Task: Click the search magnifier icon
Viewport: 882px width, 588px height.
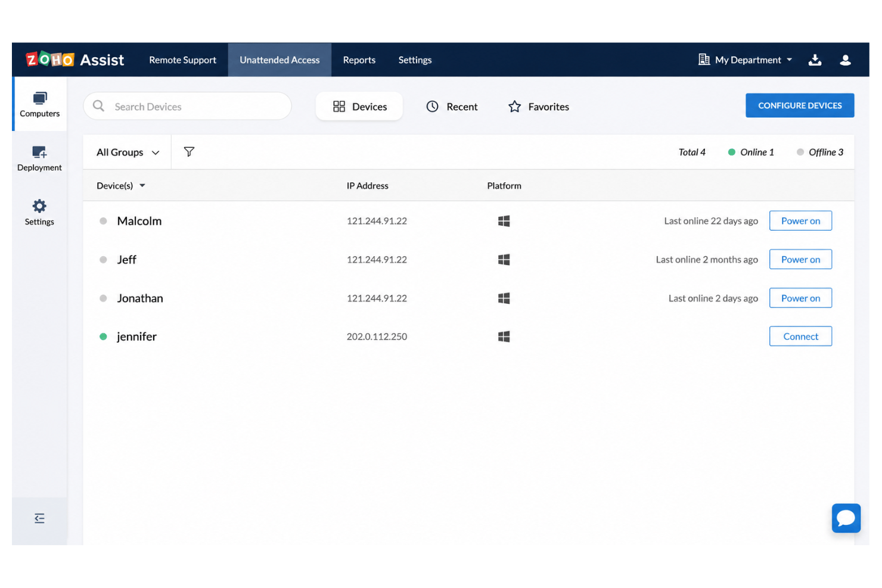Action: 99,106
